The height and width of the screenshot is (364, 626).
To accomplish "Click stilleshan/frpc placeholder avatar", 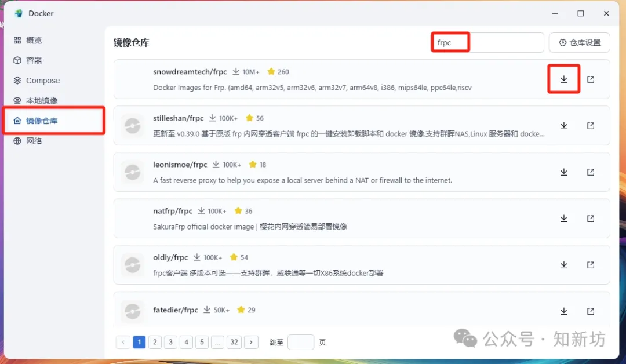I will click(x=133, y=126).
